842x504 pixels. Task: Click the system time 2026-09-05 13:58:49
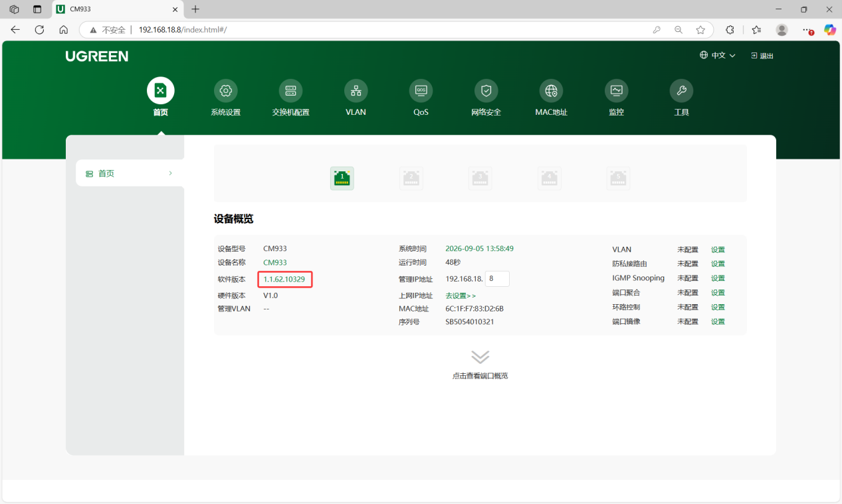click(479, 248)
